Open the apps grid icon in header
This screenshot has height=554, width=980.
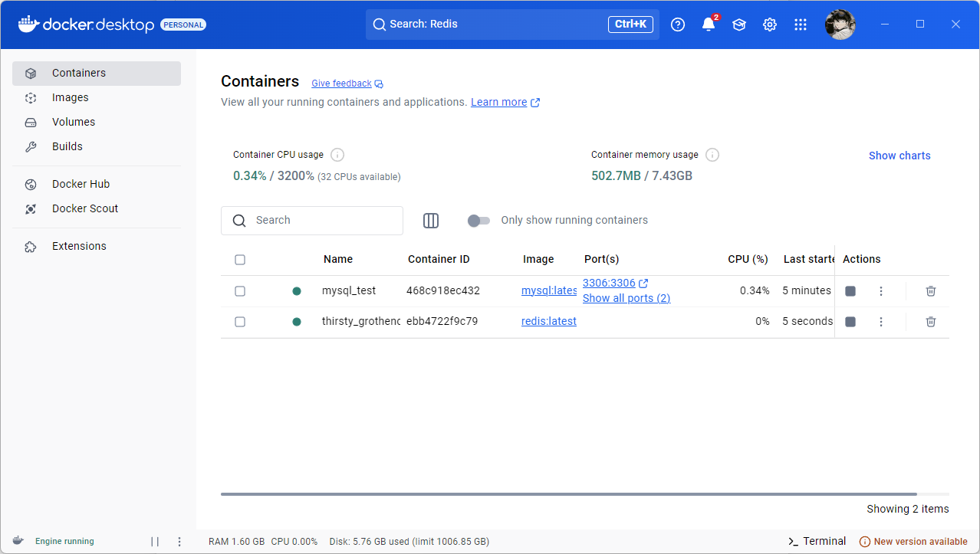tap(800, 25)
